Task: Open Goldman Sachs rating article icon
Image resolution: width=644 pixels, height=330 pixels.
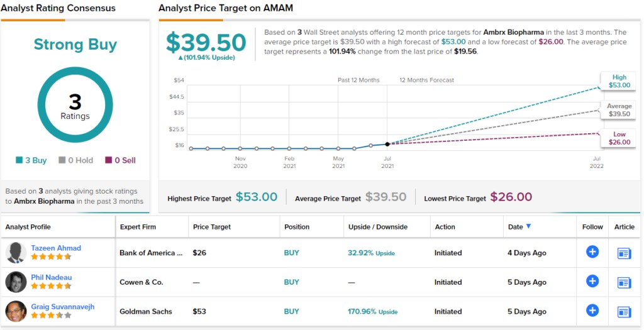Action: point(624,311)
